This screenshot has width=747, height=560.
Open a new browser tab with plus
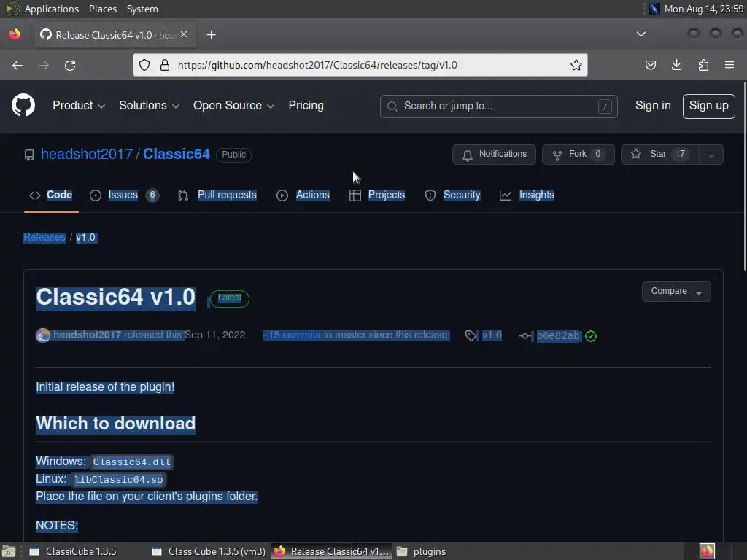(x=211, y=35)
